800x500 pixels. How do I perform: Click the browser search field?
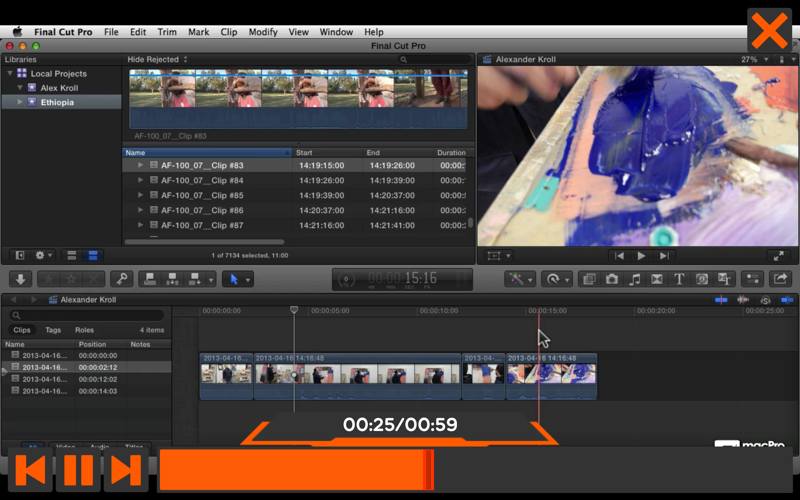435,60
